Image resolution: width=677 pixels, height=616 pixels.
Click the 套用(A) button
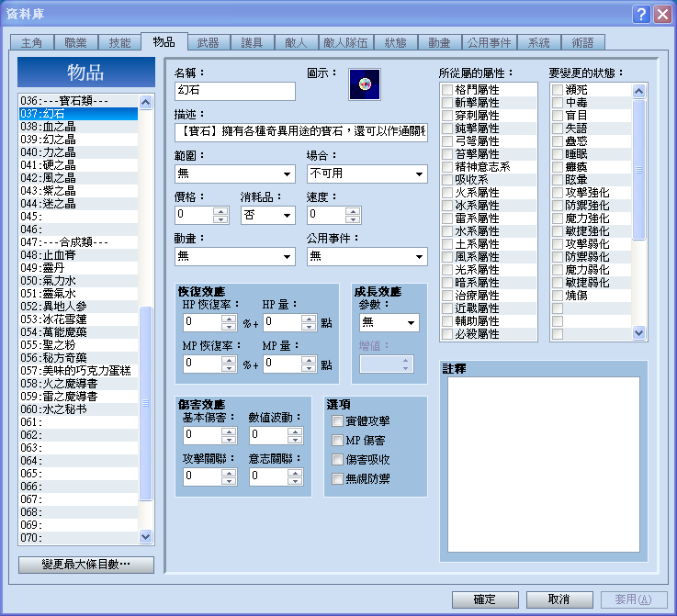click(634, 599)
